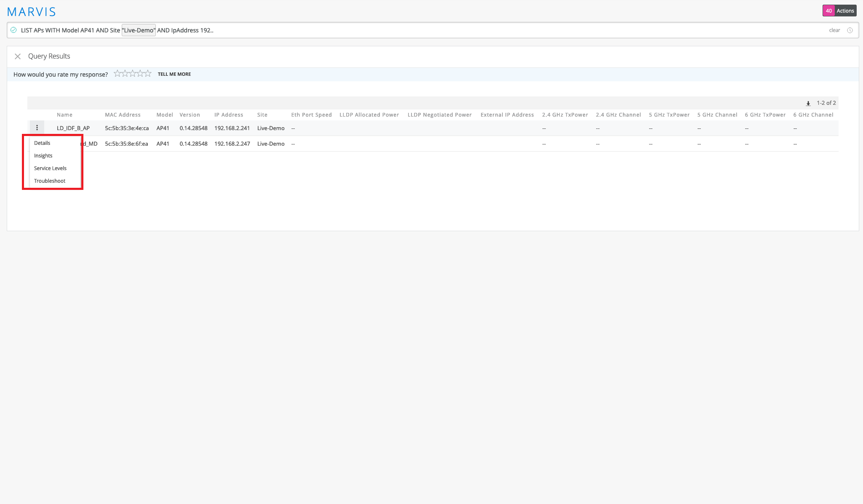
Task: Click the "Live-Demo" site token in query
Action: click(139, 30)
